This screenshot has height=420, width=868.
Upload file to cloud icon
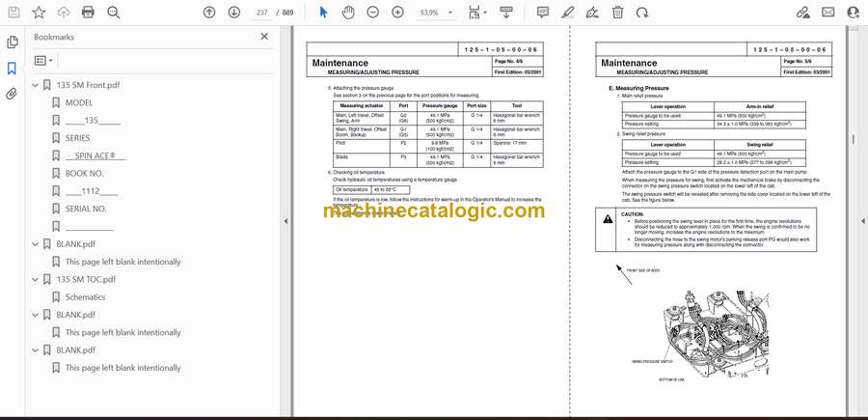point(64,13)
